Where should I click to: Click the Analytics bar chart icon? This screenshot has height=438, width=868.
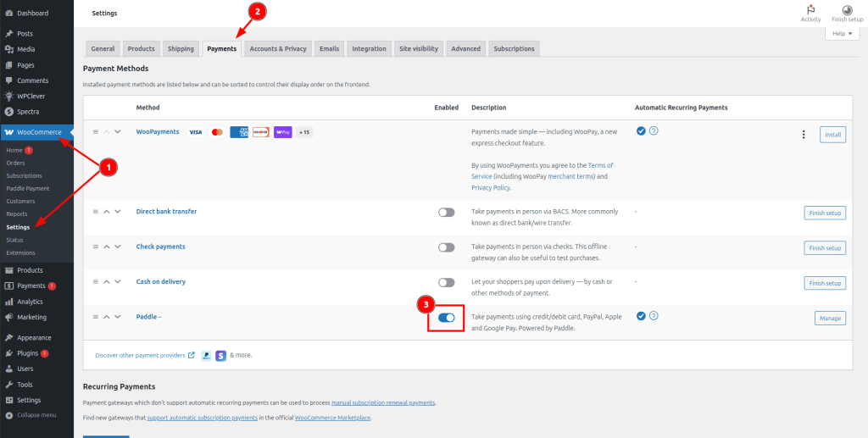point(8,302)
